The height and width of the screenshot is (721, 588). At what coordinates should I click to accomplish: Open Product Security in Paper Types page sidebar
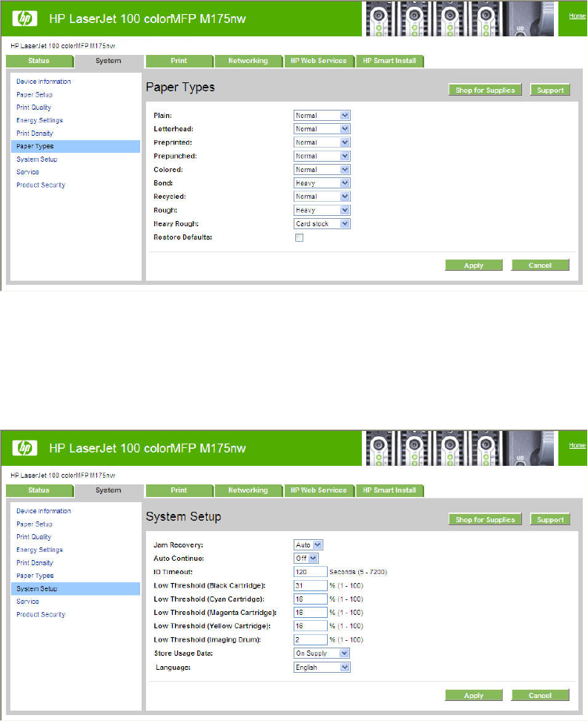(x=41, y=185)
